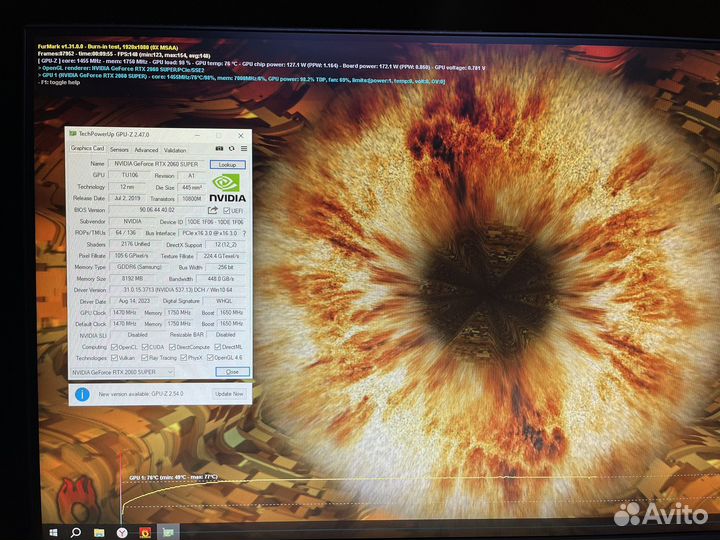Click the GPU-Z title bar app icon
The width and height of the screenshot is (720, 540).
pyautogui.click(x=73, y=134)
